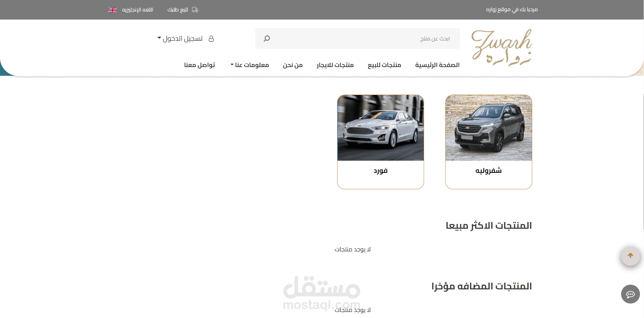The image size is (644, 318).
Task: Click the user profile icon
Action: click(x=211, y=39)
